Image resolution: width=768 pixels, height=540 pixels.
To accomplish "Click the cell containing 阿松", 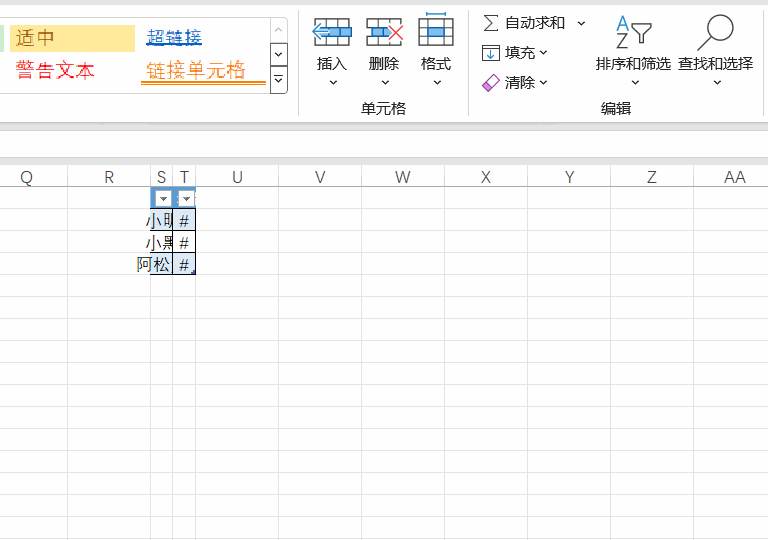I will tap(155, 265).
